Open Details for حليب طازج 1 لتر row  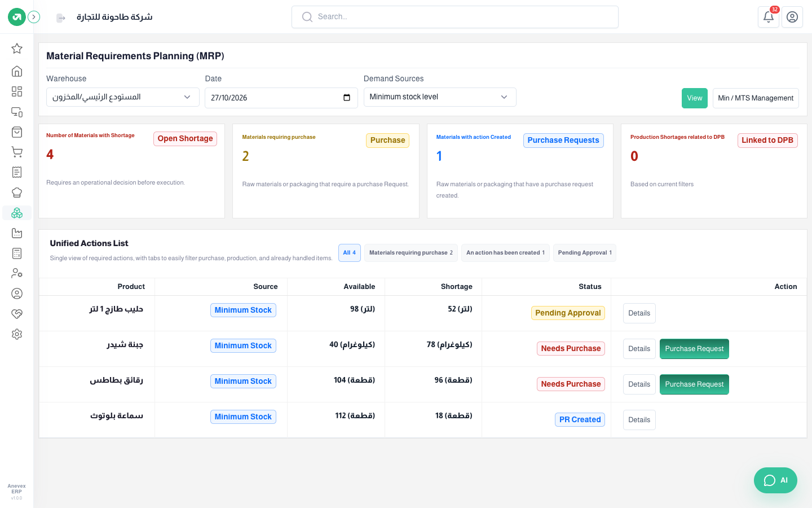pyautogui.click(x=639, y=313)
